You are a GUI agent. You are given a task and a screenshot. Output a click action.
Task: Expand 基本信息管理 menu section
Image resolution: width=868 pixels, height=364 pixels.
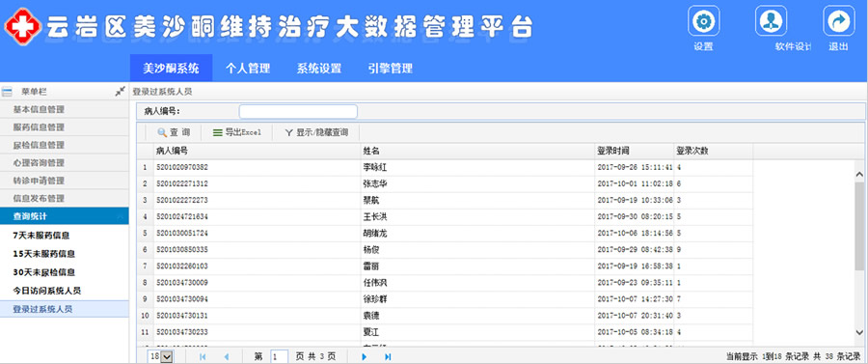[65, 110]
